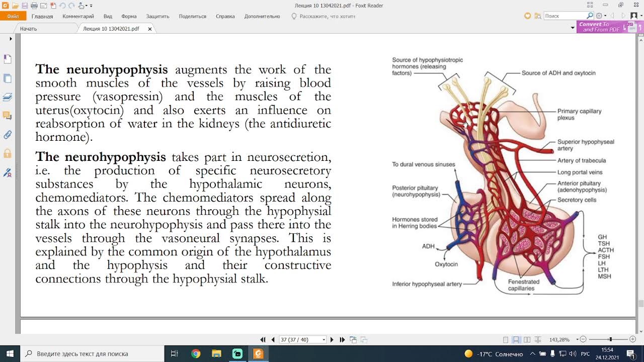Select continuous page view mode
644x362 pixels.
pyautogui.click(x=516, y=340)
